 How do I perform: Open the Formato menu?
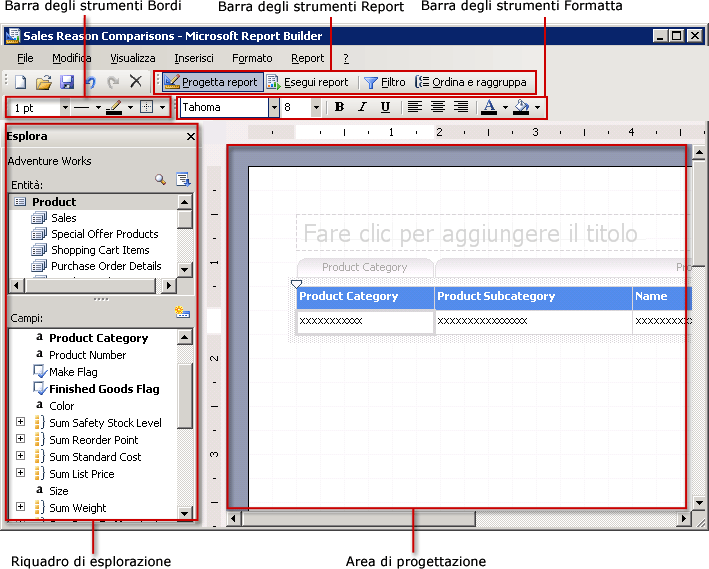coord(251,58)
